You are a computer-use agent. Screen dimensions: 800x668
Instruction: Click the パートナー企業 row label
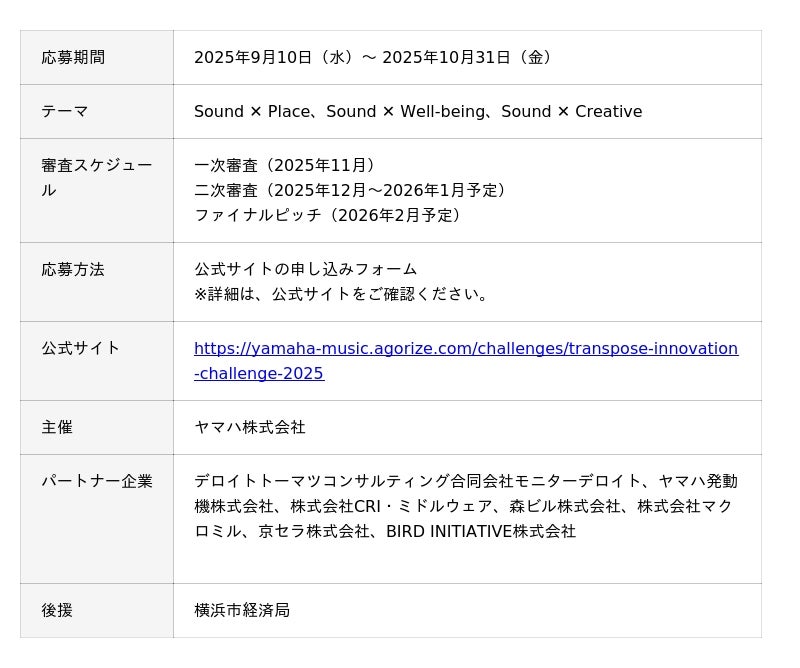tap(97, 482)
